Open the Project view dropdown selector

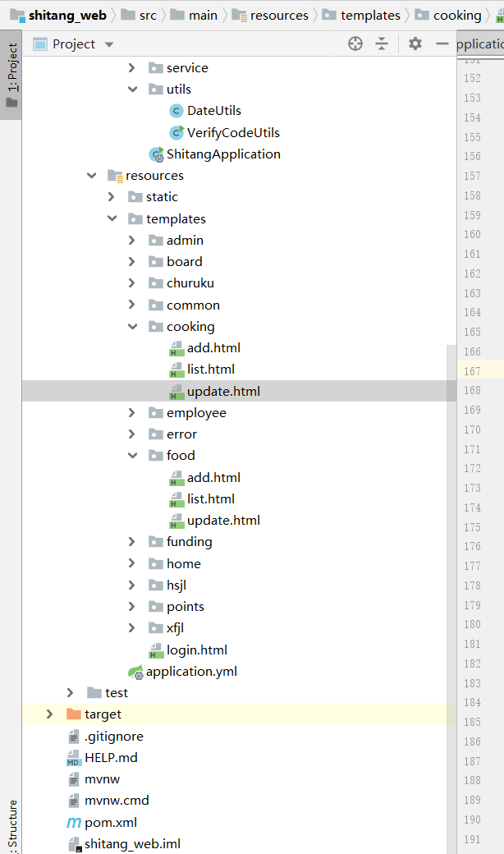tap(109, 44)
